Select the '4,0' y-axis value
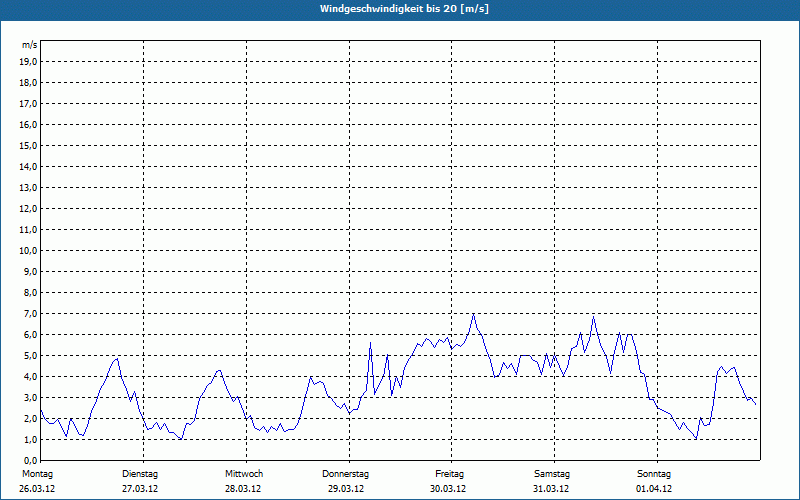The width and height of the screenshot is (800, 500). coord(30,377)
